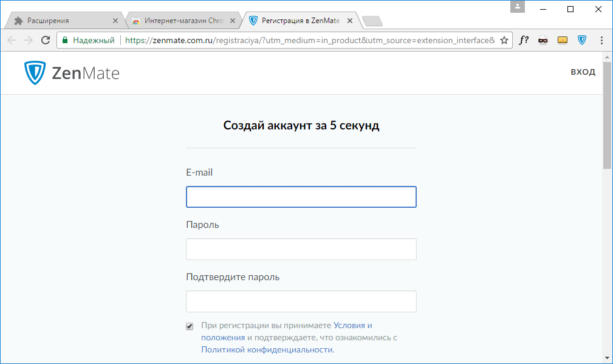Click the address bar URL

(310, 40)
